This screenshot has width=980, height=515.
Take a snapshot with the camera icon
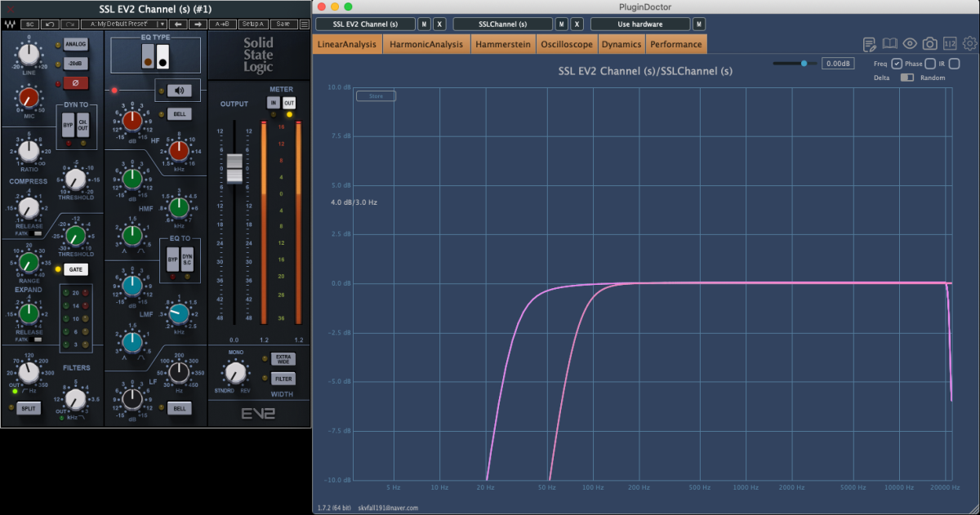[929, 44]
